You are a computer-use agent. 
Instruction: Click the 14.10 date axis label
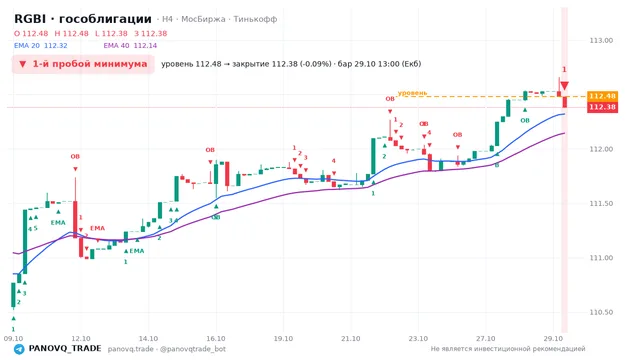(148, 338)
